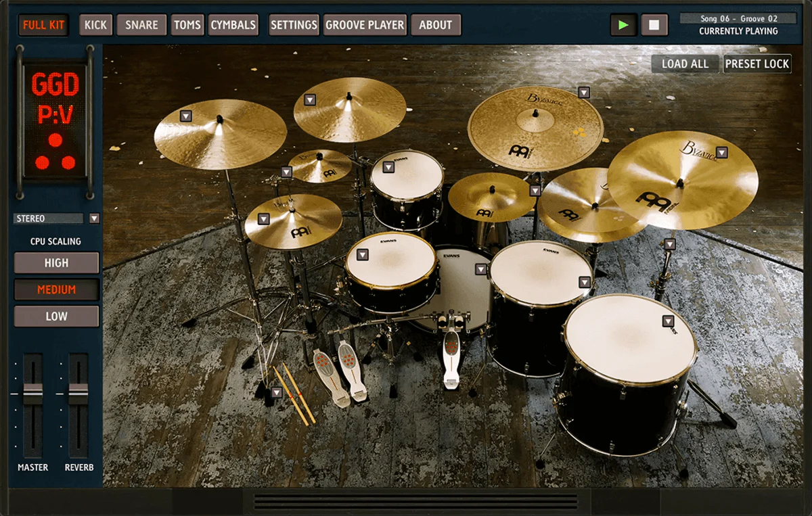This screenshot has height=516, width=812.
Task: Open the Stereo output dropdown
Action: 94,218
